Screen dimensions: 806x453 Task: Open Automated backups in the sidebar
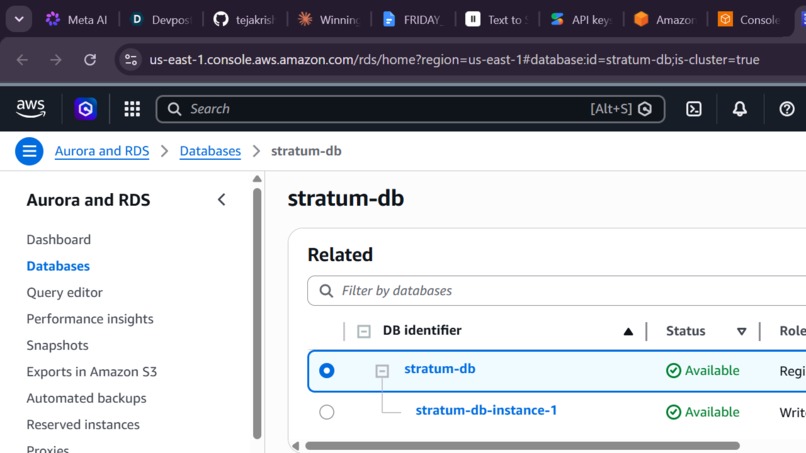86,398
